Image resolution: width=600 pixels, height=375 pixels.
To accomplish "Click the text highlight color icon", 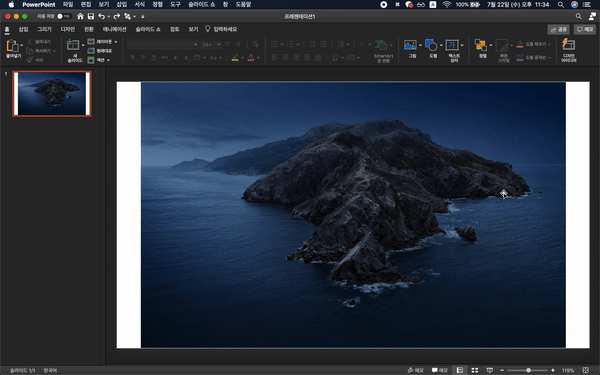I will pos(235,57).
